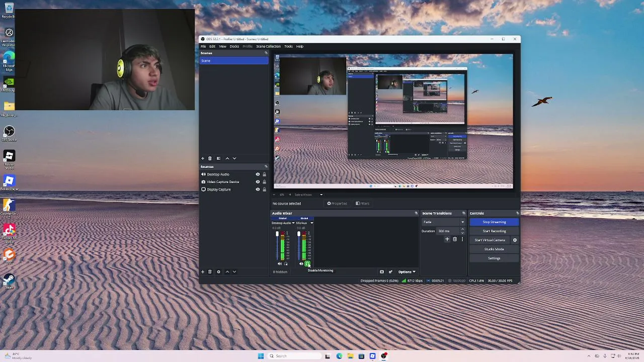The width and height of the screenshot is (644, 362).
Task: Pop out the Audio Mixer dock
Action: point(416,213)
